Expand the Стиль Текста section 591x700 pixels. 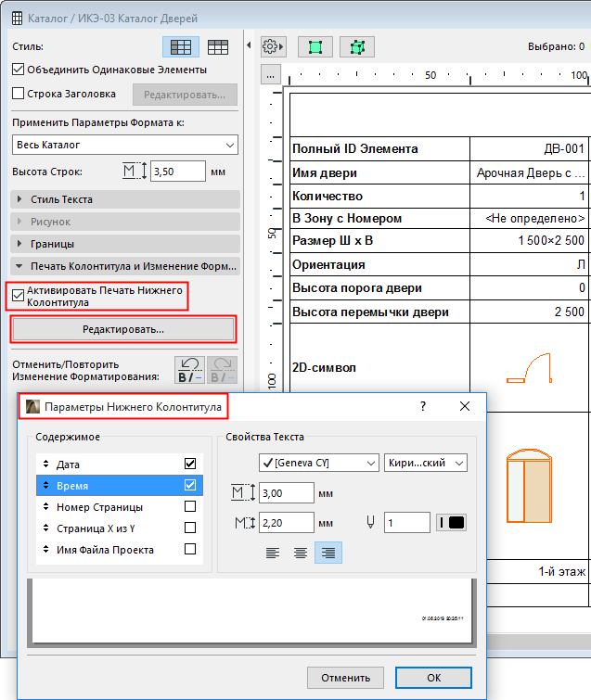125,199
